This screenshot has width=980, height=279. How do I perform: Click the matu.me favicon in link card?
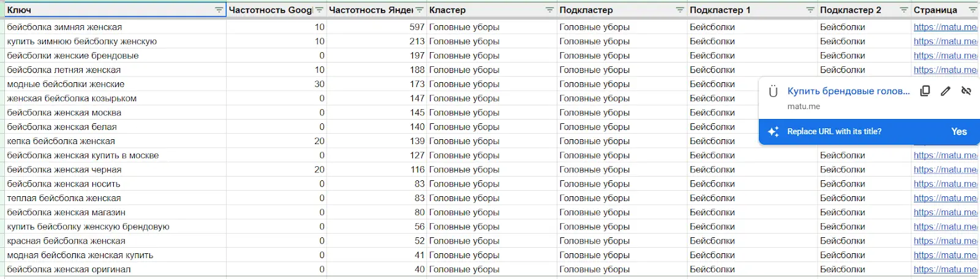coord(773,91)
